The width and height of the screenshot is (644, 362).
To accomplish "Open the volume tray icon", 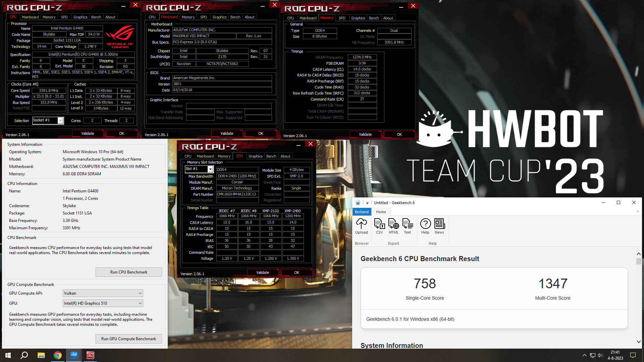I will click(600, 355).
